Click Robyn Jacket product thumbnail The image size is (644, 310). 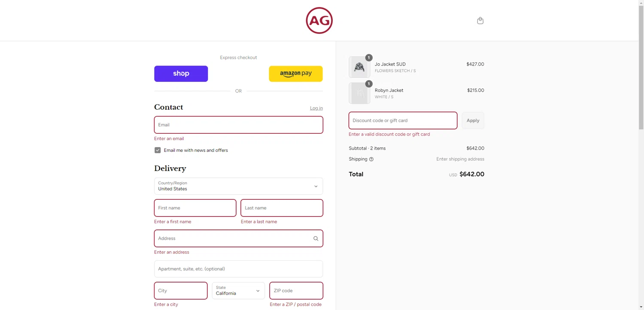(x=359, y=93)
